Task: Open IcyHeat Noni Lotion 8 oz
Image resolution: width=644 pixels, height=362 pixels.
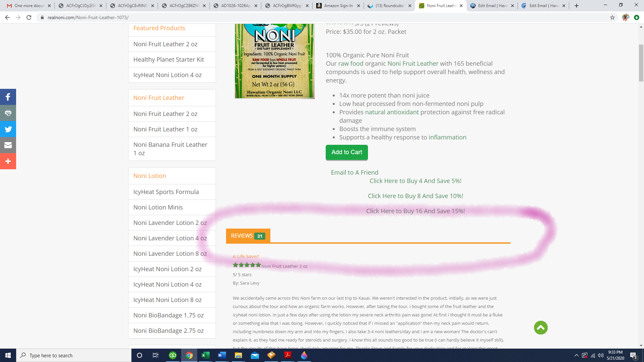Action: (172, 300)
